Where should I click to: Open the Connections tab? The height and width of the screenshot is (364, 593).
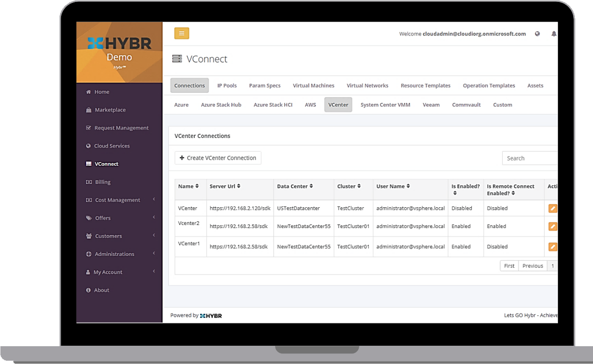[189, 86]
